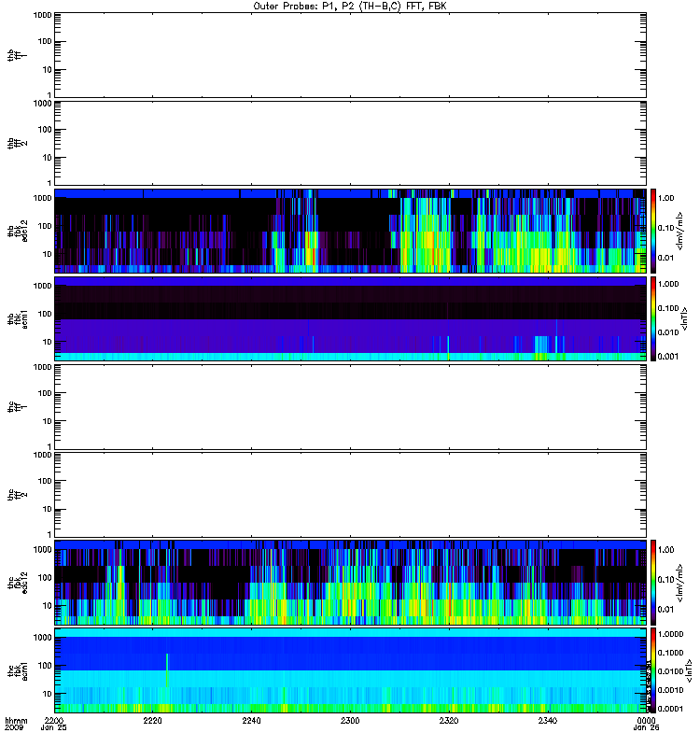Click the "2200" time axis label
The width and height of the screenshot is (700, 747).
tap(54, 721)
